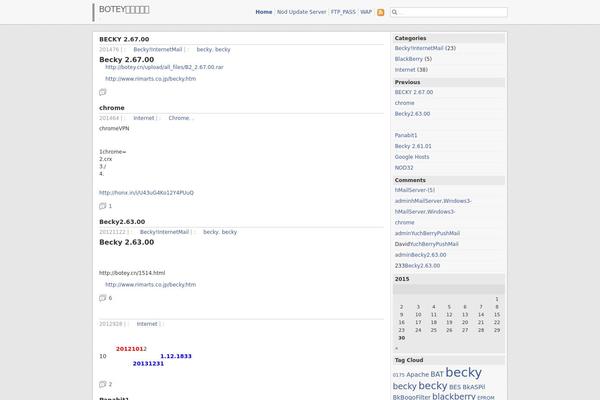Select day 15 in the calendar
Viewport: 600px width, 400px height.
497,315
